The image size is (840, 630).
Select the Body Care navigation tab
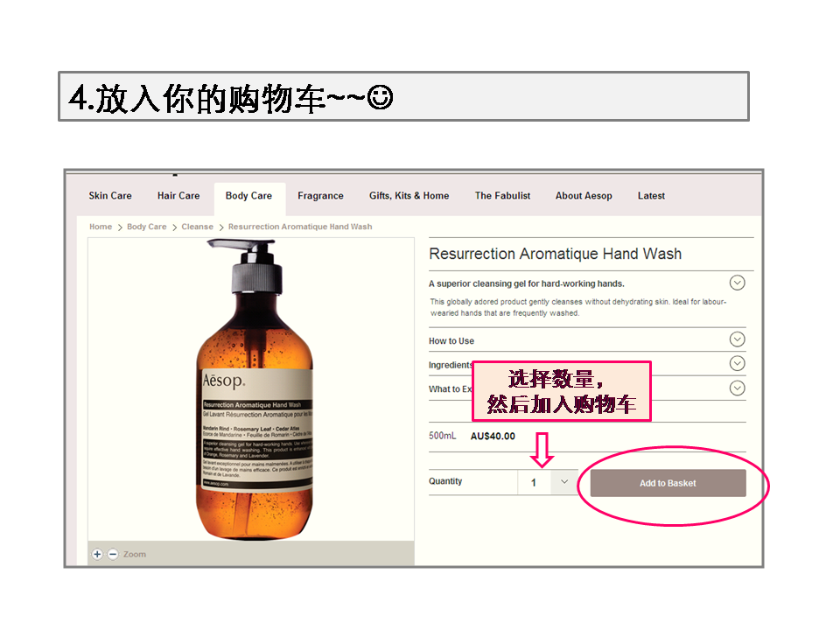point(248,196)
